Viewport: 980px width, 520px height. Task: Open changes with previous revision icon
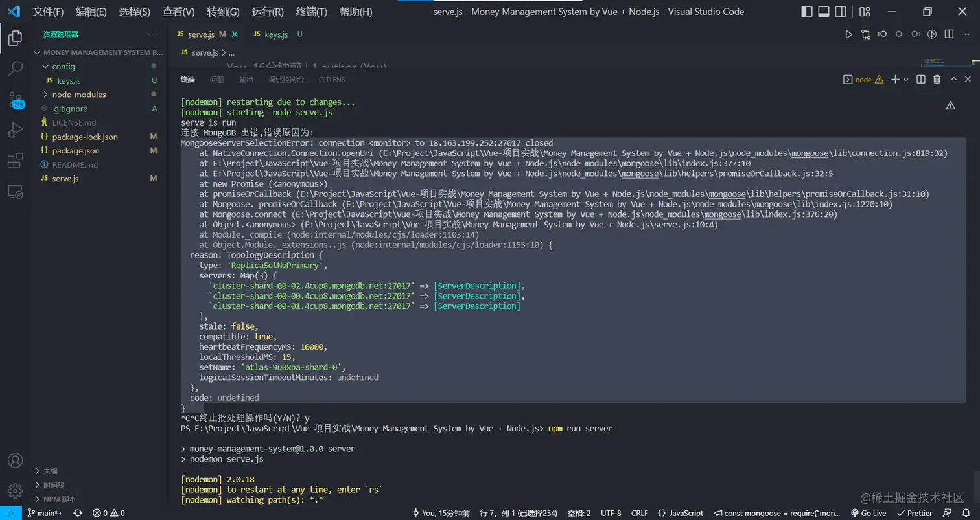click(x=882, y=34)
